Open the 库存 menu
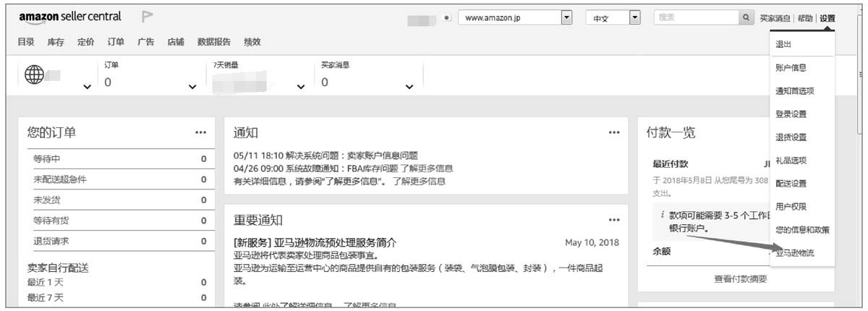 point(56,42)
